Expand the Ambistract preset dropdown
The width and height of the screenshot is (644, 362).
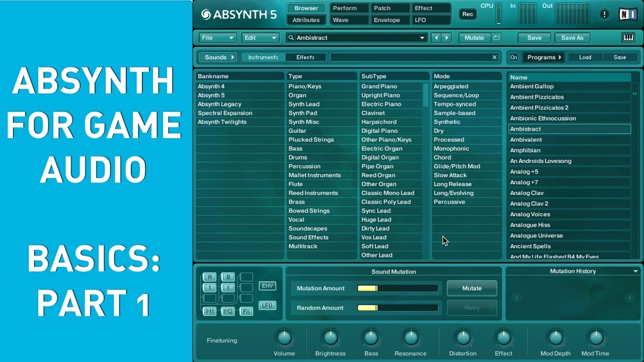[x=422, y=38]
